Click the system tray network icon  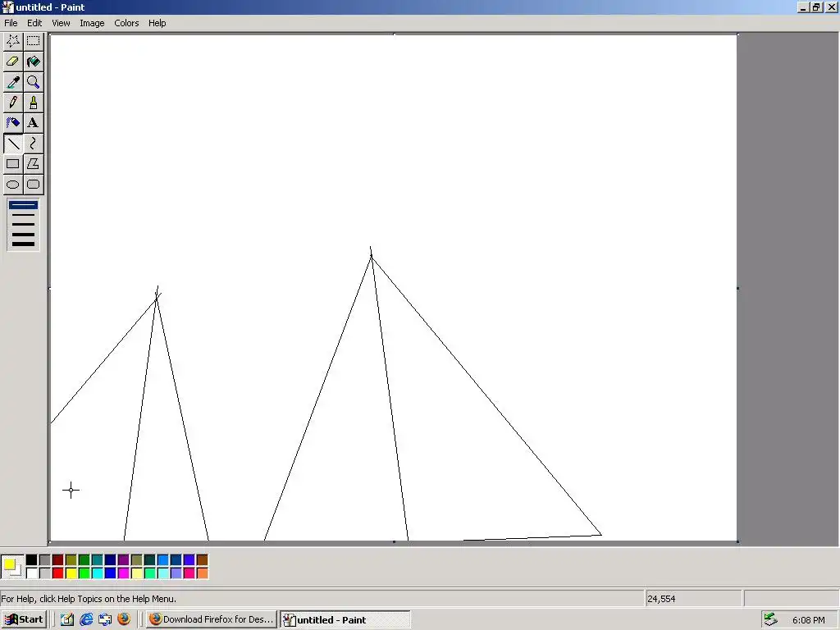tap(771, 619)
